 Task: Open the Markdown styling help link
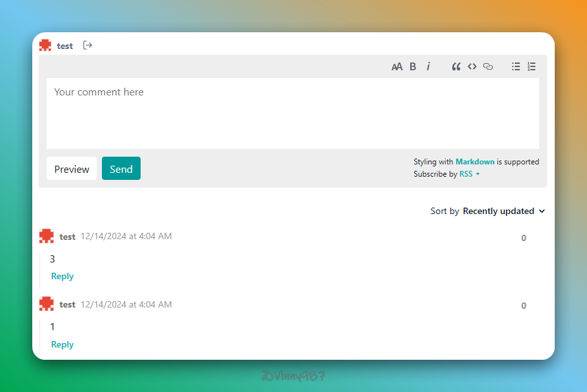(x=475, y=162)
